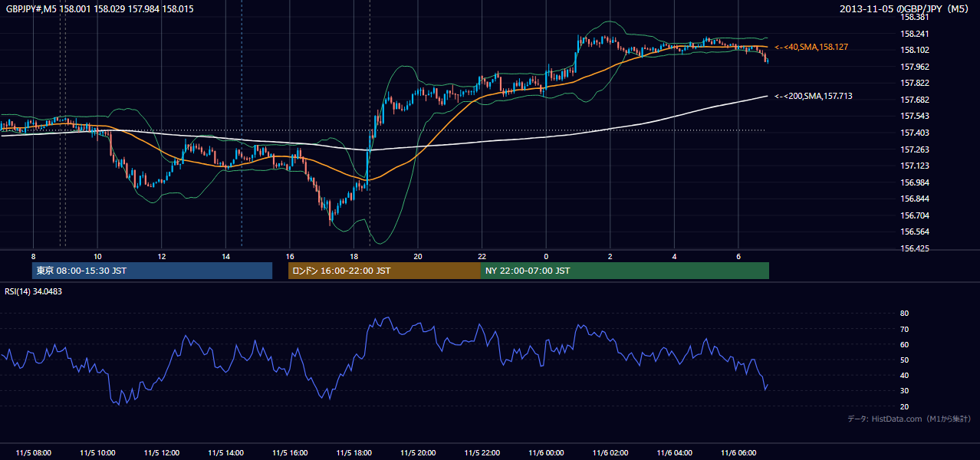Select the 40 SMA label 158.127
This screenshot has height=460, width=980.
pyautogui.click(x=811, y=47)
